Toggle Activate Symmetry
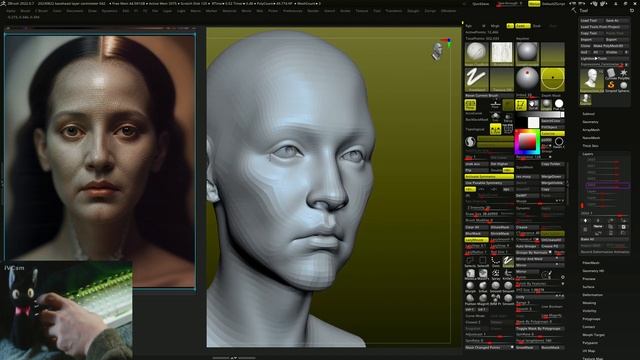This screenshot has height=360, width=640. pos(489,176)
